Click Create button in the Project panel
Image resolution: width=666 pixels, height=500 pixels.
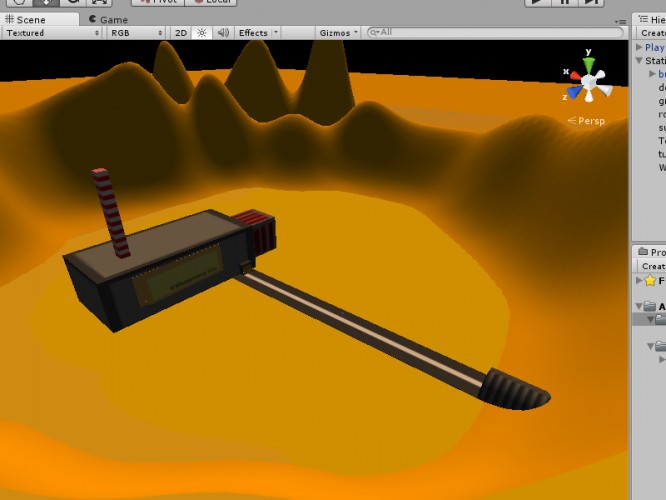(653, 266)
